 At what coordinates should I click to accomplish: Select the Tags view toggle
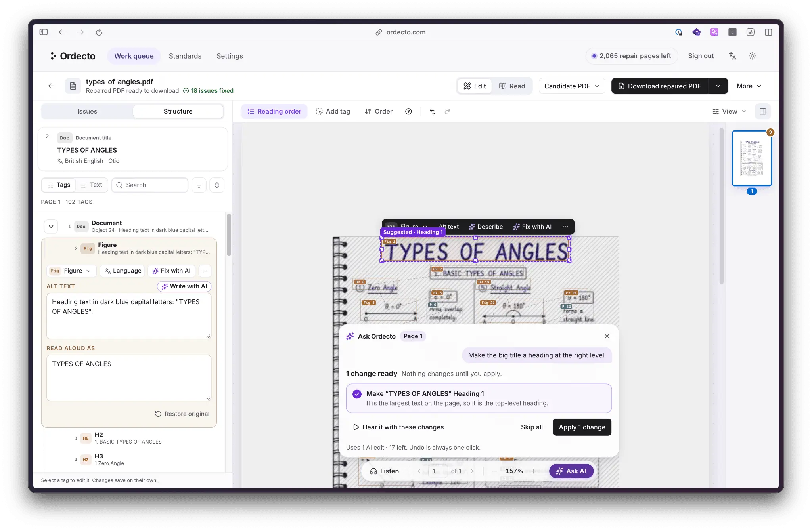pos(59,185)
